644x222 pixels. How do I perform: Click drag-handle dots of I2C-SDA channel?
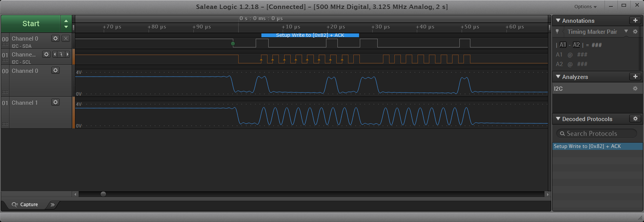(5, 45)
